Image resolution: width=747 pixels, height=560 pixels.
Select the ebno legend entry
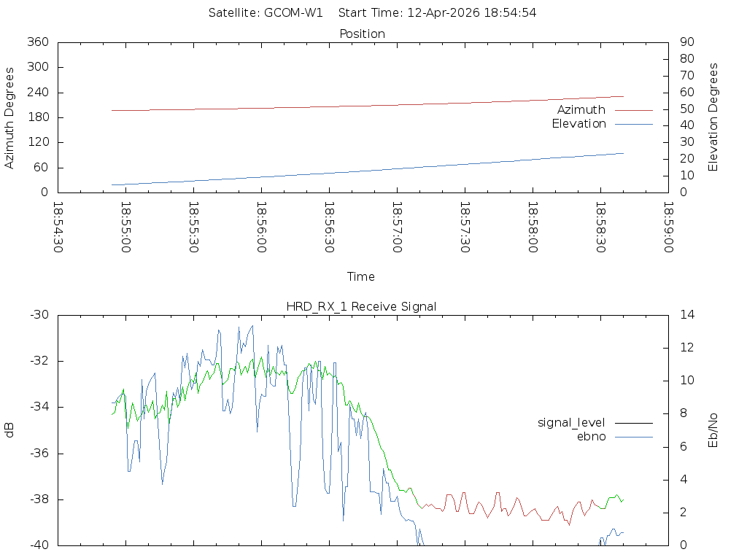pyautogui.click(x=591, y=437)
